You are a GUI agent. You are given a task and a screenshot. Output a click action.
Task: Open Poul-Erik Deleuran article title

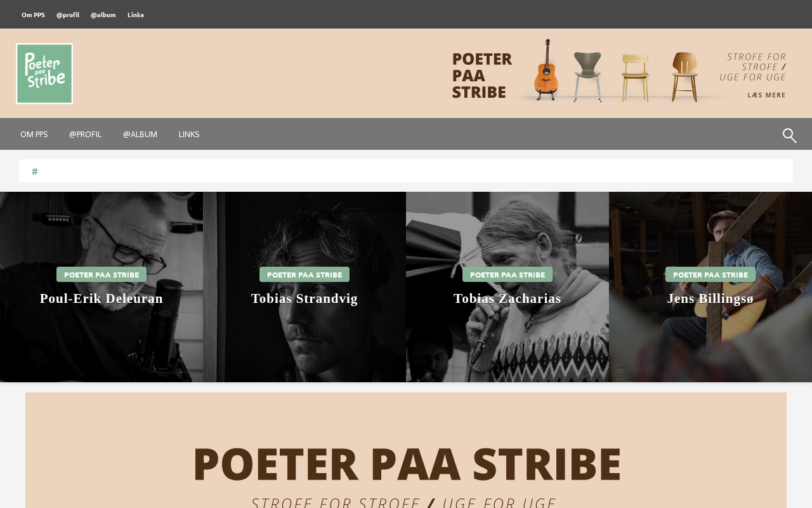[101, 298]
